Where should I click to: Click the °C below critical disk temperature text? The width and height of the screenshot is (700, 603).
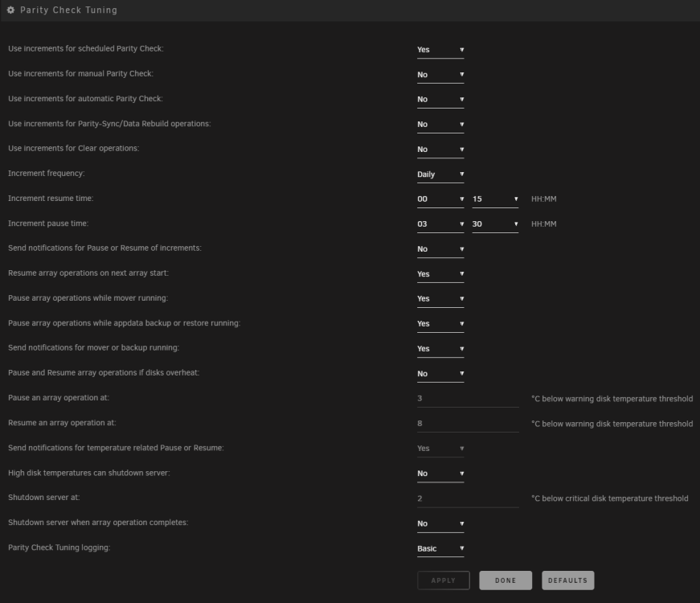pos(610,498)
